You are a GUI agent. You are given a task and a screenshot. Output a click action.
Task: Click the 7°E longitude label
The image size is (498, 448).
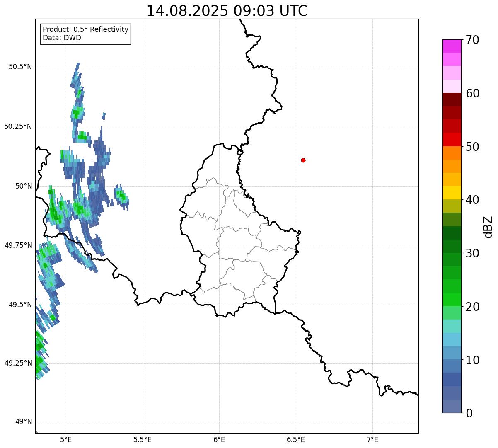372,439
